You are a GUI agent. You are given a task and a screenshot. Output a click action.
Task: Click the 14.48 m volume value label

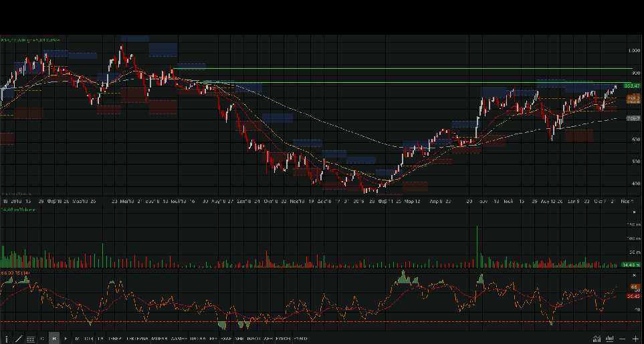point(631,265)
